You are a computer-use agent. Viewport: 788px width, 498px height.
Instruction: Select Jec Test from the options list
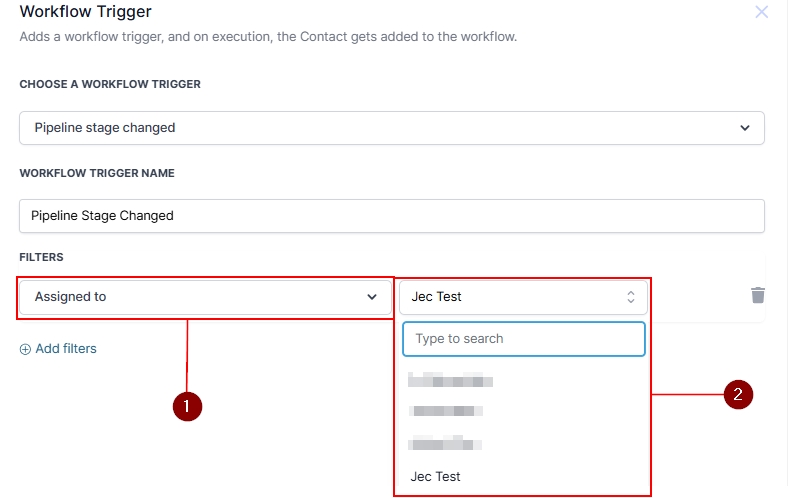point(436,476)
